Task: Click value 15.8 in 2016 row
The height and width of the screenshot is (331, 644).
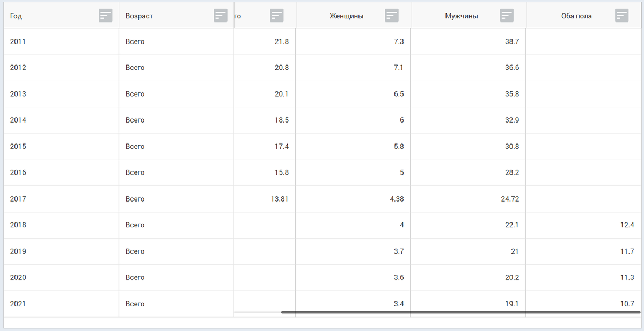Action: click(x=282, y=172)
